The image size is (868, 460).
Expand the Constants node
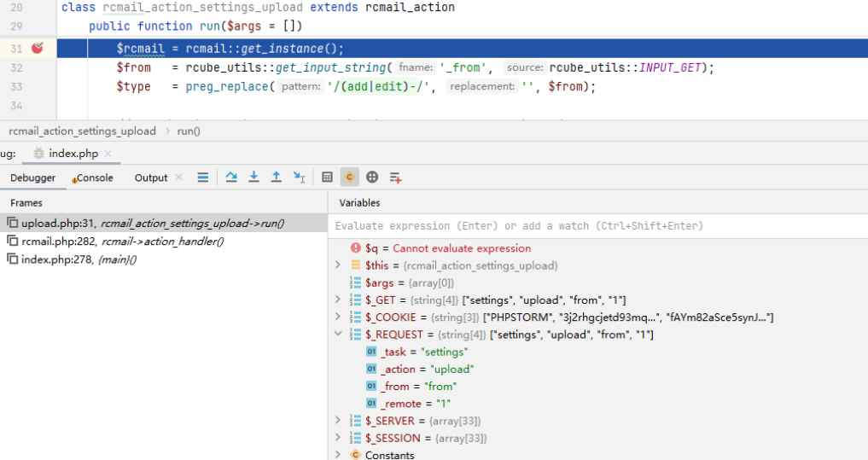tap(338, 455)
